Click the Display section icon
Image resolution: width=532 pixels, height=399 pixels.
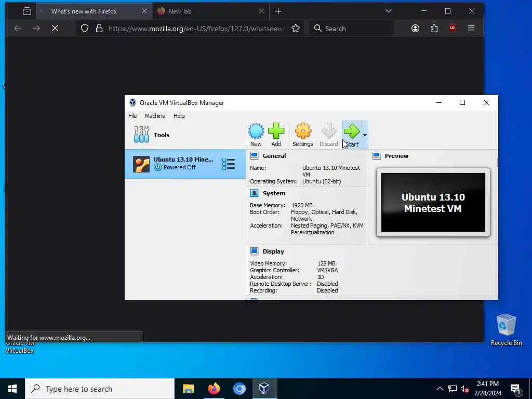click(254, 251)
